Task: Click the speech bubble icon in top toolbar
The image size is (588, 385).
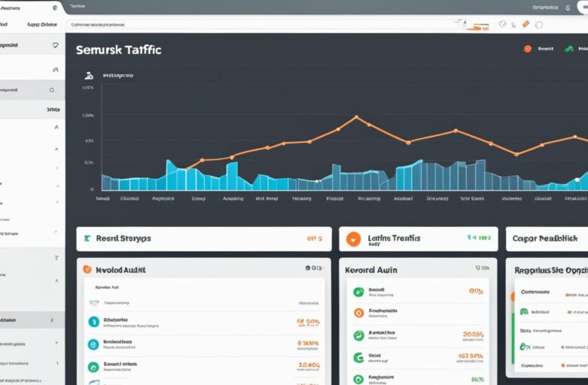Action: [x=502, y=24]
